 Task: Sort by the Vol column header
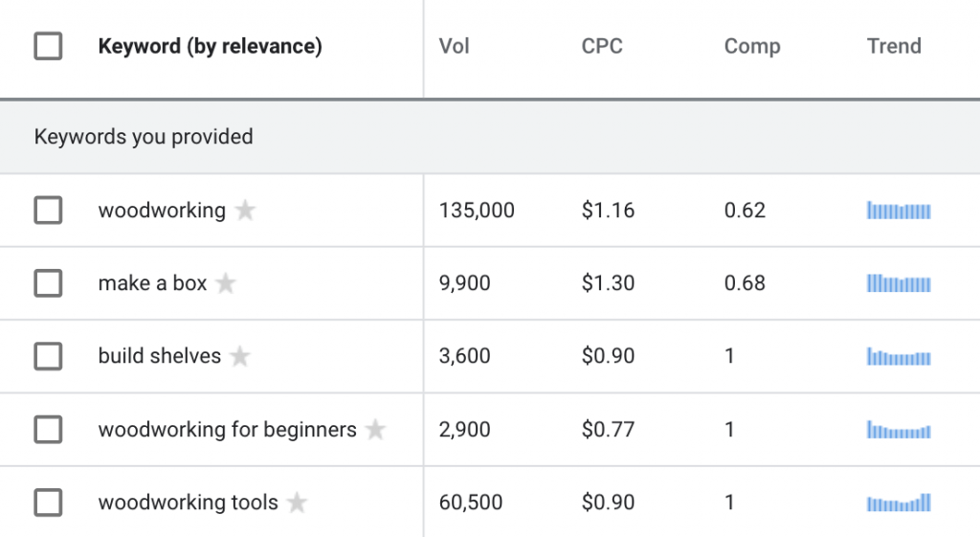tap(455, 46)
